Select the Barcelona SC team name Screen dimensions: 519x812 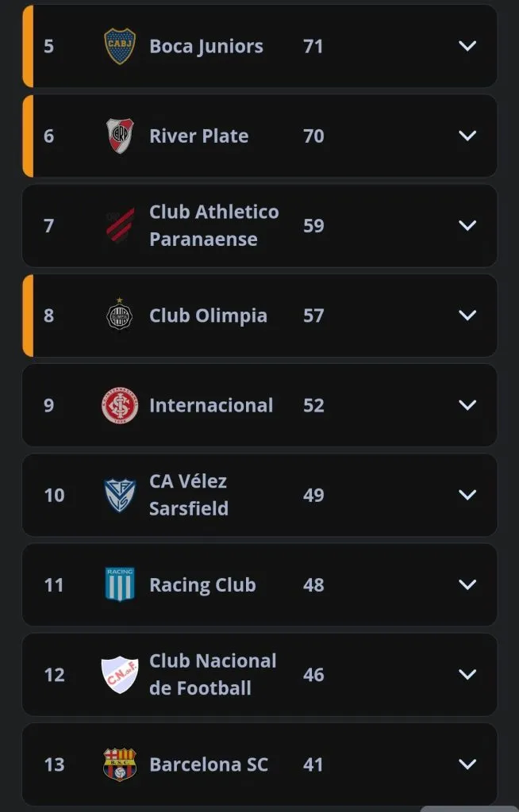point(209,764)
